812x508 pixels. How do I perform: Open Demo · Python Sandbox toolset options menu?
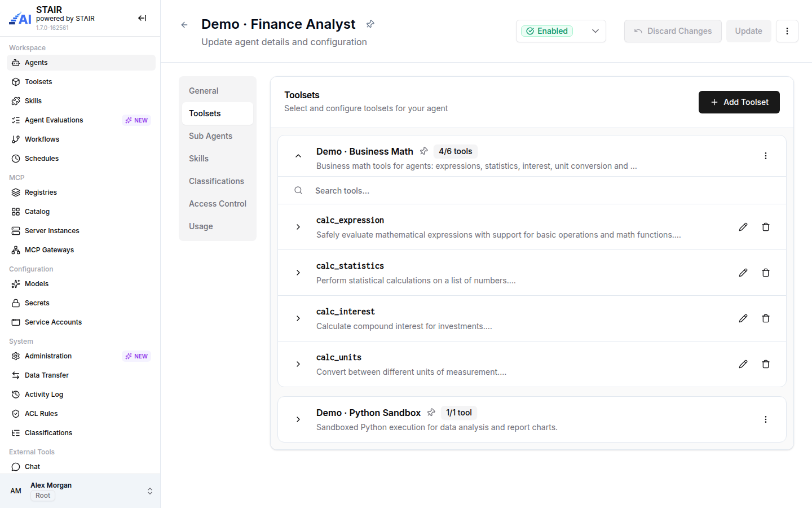point(766,419)
